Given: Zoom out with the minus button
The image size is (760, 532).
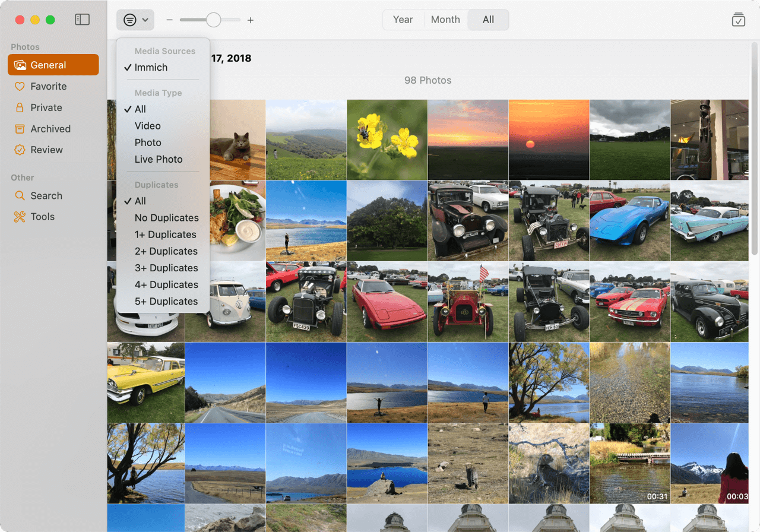Looking at the screenshot, I should coord(169,20).
